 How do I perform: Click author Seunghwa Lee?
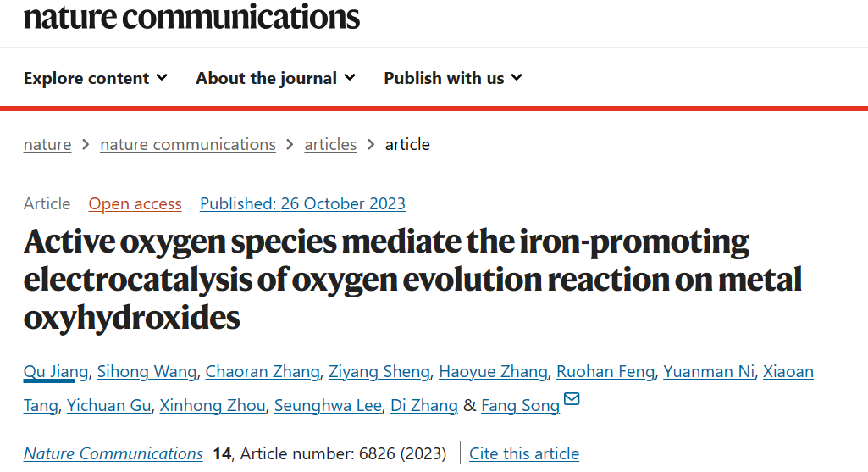coord(328,406)
